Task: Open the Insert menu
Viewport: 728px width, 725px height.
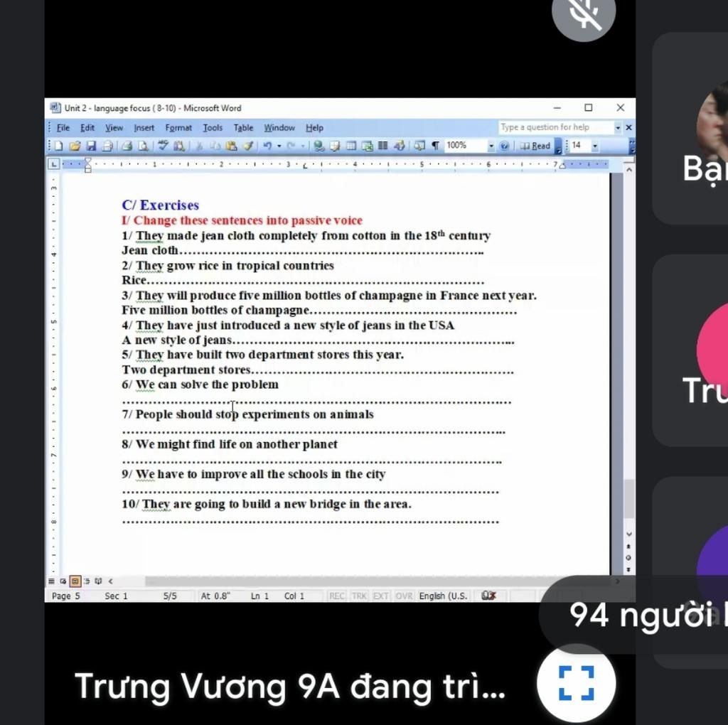Action: tap(144, 128)
